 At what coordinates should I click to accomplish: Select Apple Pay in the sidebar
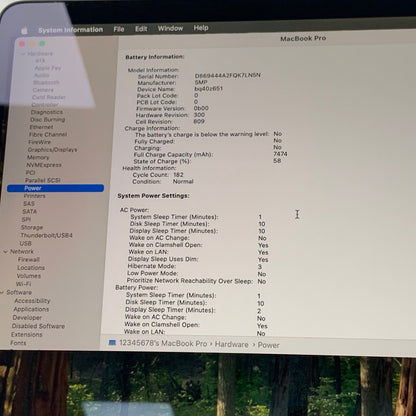pyautogui.click(x=48, y=68)
